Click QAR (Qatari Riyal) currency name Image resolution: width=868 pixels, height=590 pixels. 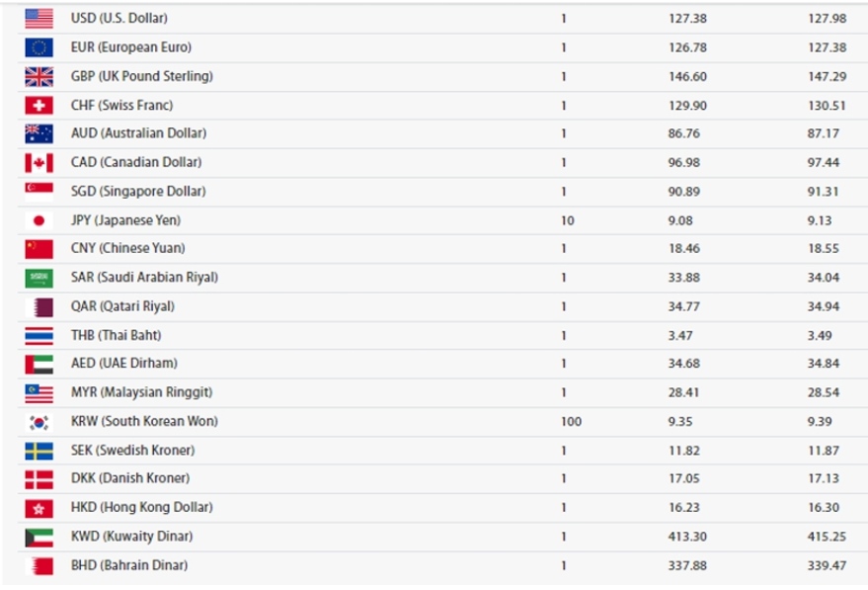122,306
